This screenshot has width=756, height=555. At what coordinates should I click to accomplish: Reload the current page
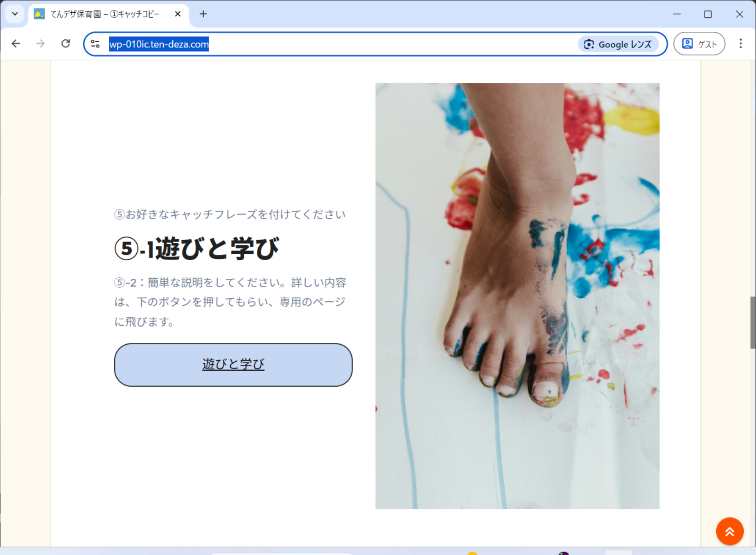[x=66, y=44]
